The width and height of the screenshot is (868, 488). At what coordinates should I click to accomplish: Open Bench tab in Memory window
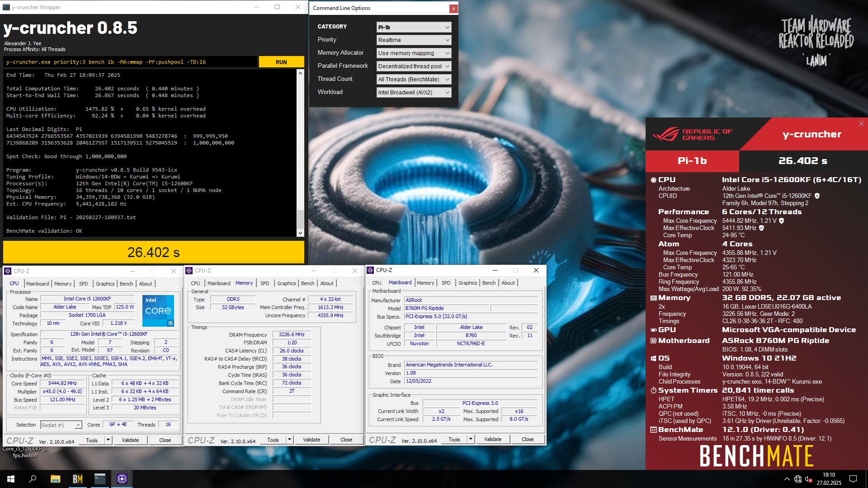click(x=308, y=283)
